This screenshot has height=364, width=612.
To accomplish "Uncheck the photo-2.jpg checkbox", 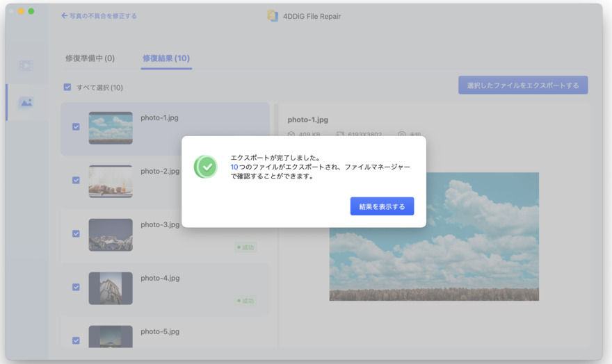I will click(76, 180).
